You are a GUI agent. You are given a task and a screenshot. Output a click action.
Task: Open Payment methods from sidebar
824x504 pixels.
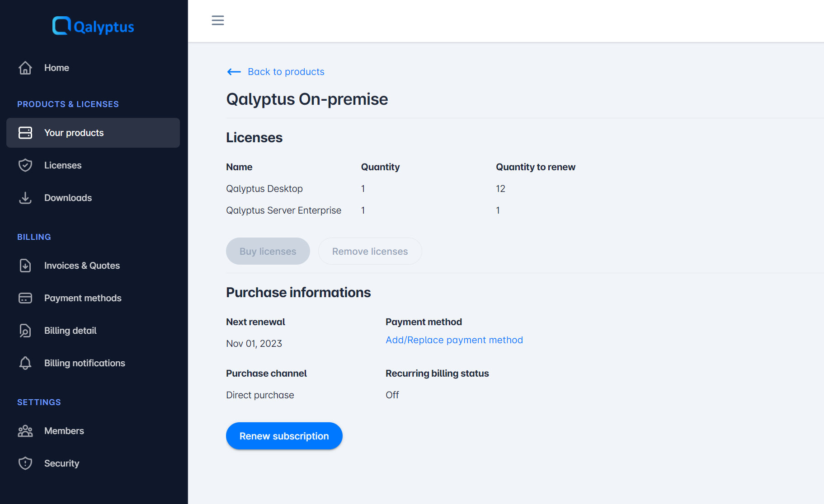83,298
